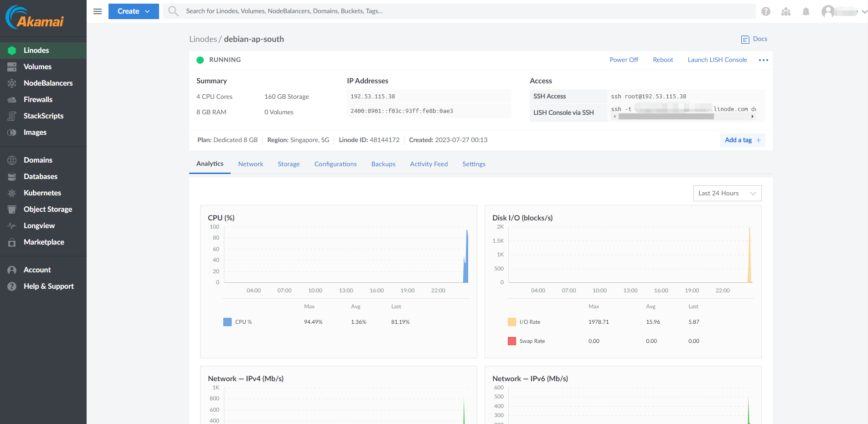868x424 pixels.
Task: Click the Linode ID 48144172 text
Action: coord(369,140)
